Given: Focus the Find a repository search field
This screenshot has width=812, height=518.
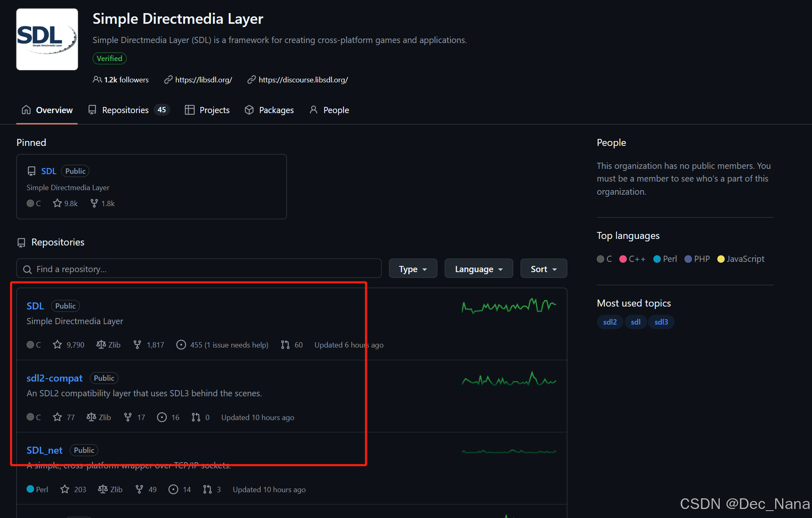Looking at the screenshot, I should coord(199,269).
